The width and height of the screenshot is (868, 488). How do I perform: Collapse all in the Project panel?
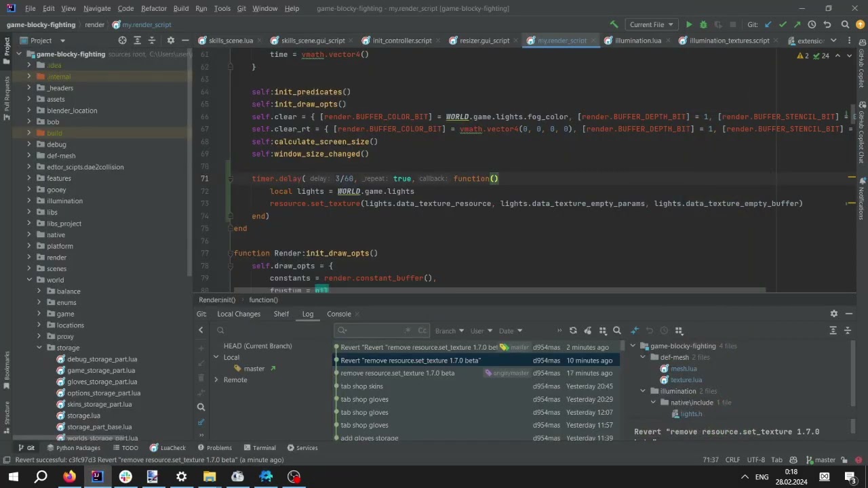click(x=153, y=41)
